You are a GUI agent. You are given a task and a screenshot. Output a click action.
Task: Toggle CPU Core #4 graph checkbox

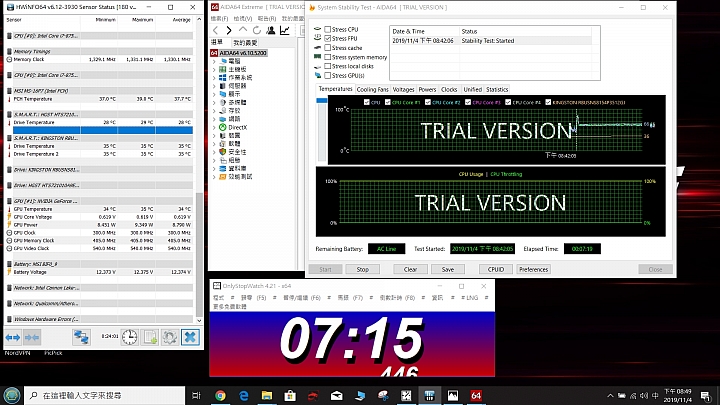pyautogui.click(x=508, y=102)
